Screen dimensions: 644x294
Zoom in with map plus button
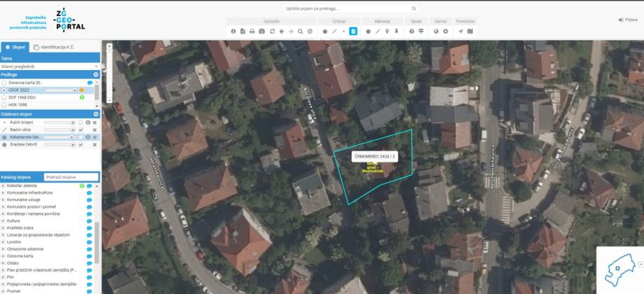coord(109,46)
